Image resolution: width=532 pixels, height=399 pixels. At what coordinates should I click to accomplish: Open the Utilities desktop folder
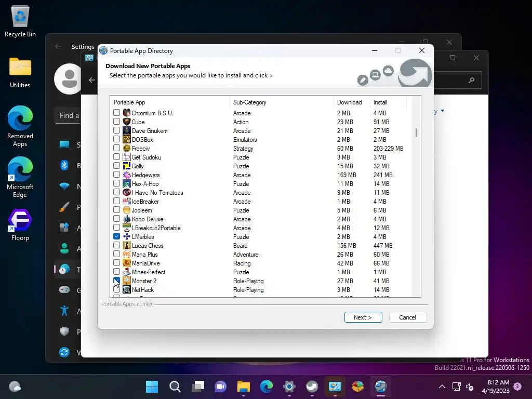coord(20,73)
